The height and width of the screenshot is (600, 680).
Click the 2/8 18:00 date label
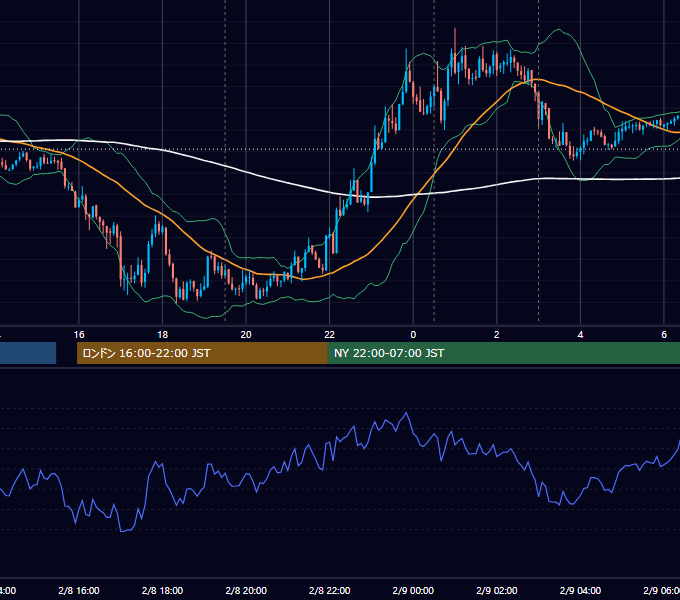coord(162,590)
